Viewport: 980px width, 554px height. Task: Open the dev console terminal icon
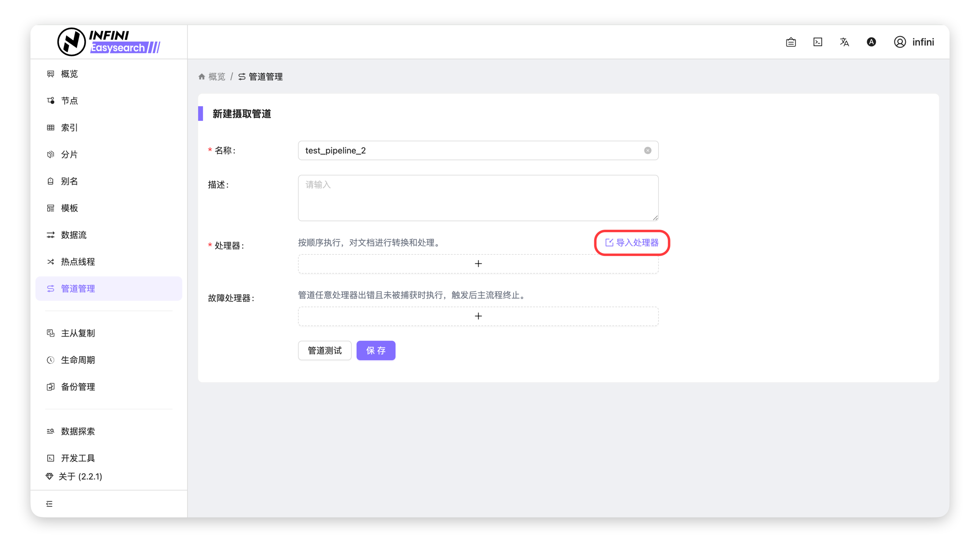tap(818, 42)
